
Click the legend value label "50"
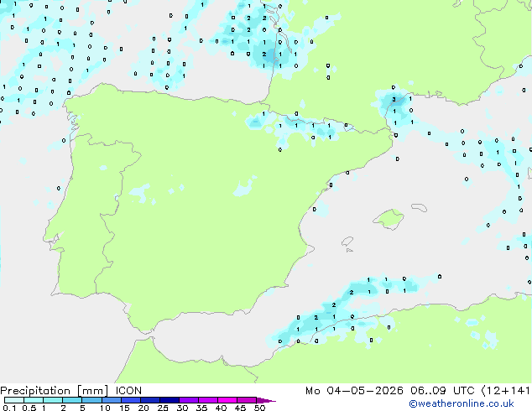[259, 408]
